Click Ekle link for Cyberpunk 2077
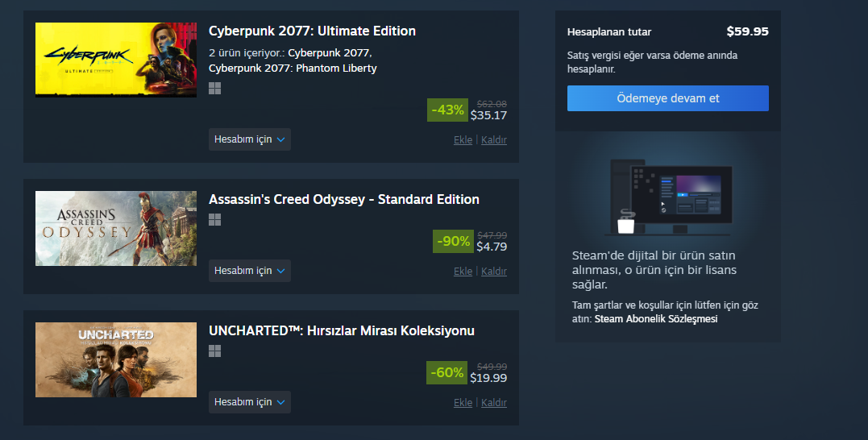Image resolution: width=868 pixels, height=440 pixels. point(463,140)
